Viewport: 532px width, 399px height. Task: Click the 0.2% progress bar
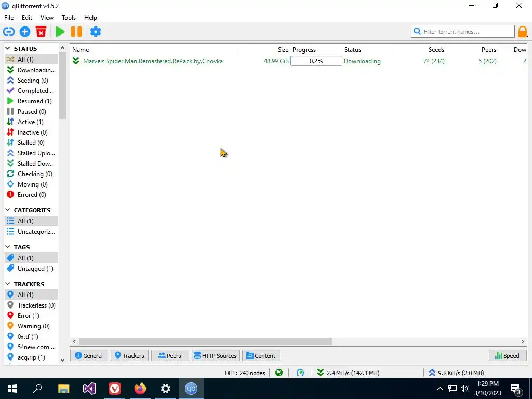pyautogui.click(x=316, y=61)
